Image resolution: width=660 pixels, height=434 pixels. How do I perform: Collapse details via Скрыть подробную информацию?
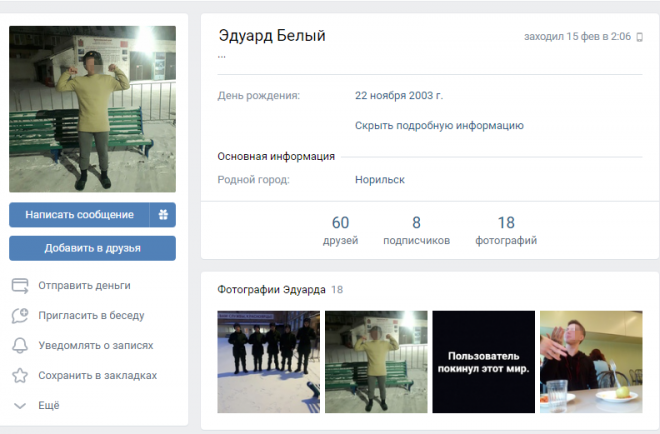439,126
